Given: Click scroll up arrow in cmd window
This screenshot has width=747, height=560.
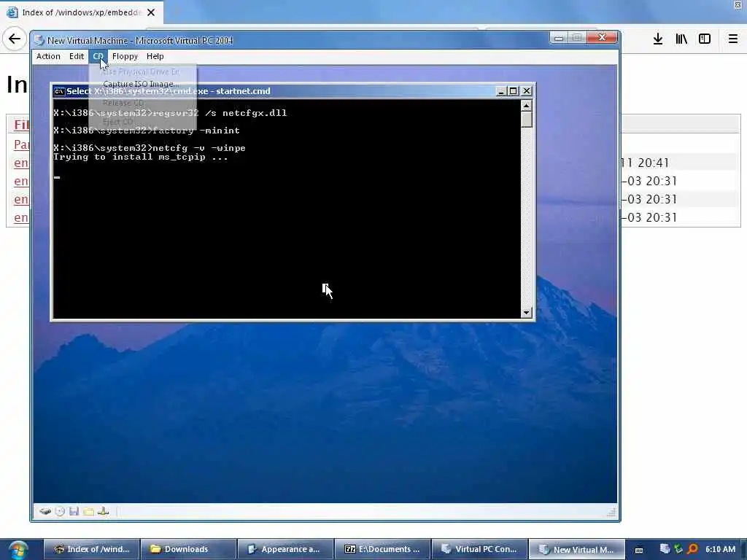Looking at the screenshot, I should tap(526, 106).
